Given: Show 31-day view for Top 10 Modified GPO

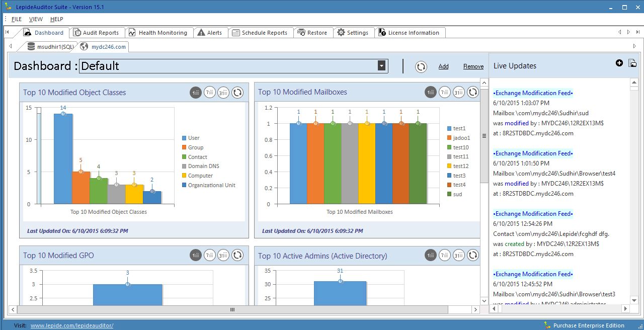Looking at the screenshot, I should (x=224, y=256).
